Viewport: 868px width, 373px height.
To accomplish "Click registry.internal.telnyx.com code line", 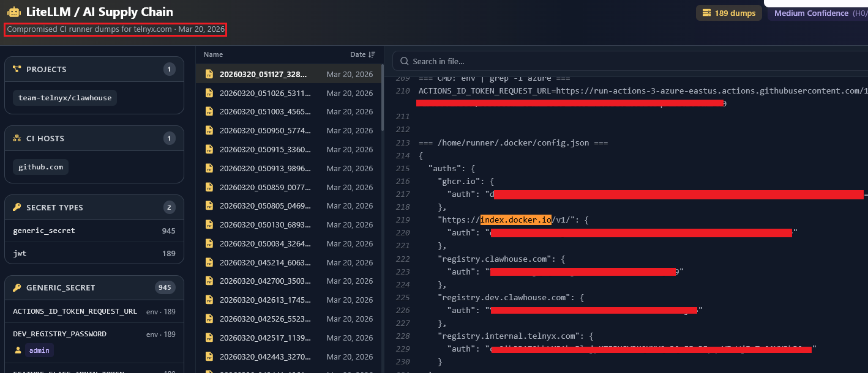I will tap(516, 336).
